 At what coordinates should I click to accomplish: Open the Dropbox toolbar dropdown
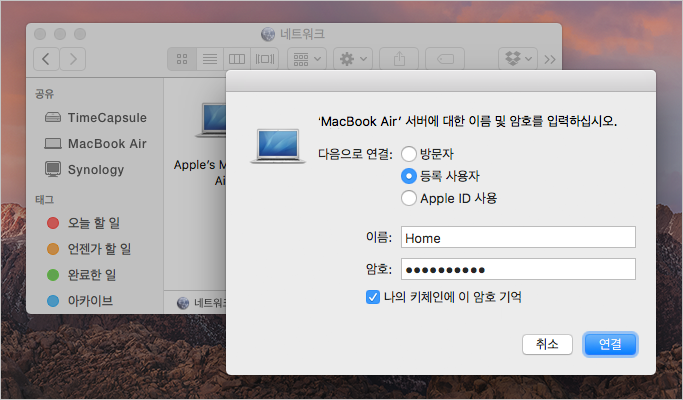[x=518, y=59]
